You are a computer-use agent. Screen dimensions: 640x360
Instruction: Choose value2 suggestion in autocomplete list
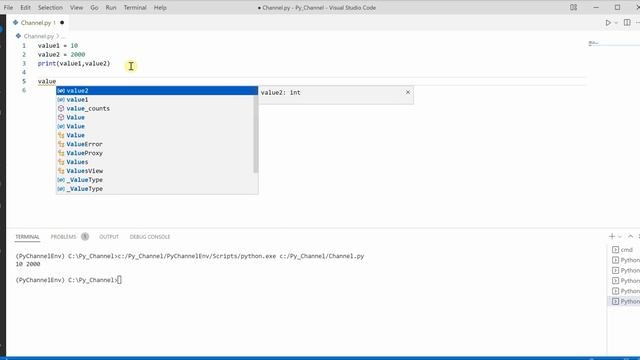coord(157,91)
